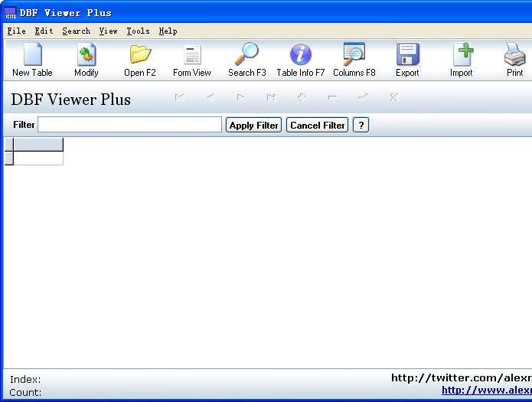Select the empty grid header cell
This screenshot has height=402, width=532.
tap(38, 145)
